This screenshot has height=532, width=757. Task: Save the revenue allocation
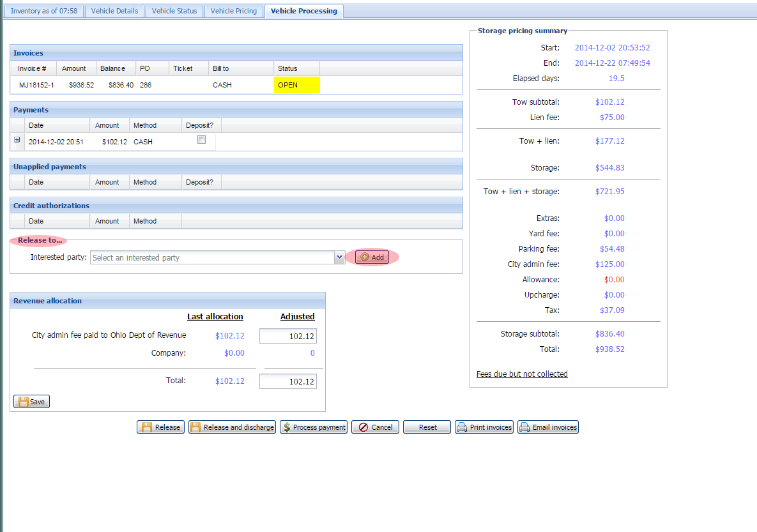(x=31, y=402)
